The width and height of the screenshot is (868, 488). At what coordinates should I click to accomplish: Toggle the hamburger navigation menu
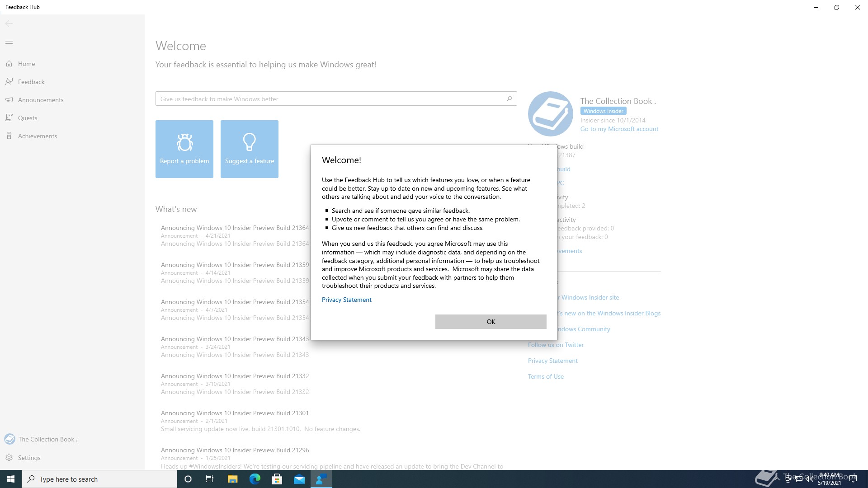pyautogui.click(x=9, y=42)
